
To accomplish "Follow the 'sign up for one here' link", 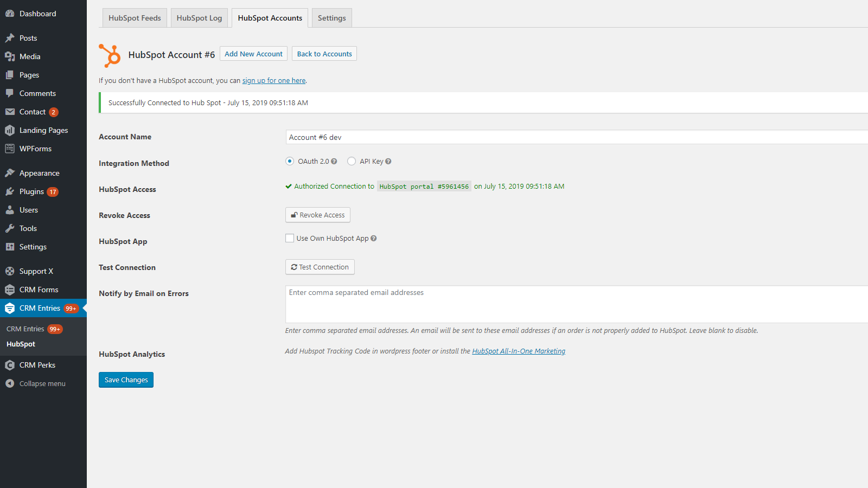I will [274, 81].
